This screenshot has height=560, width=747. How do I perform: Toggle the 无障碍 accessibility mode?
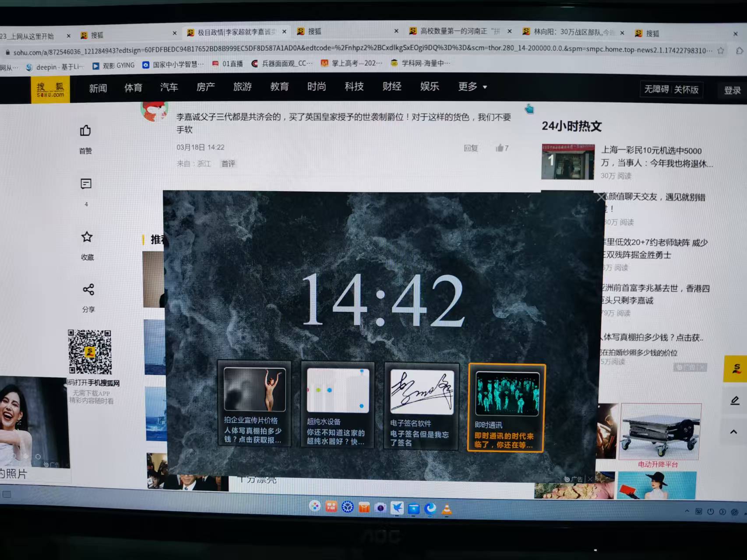coord(656,89)
